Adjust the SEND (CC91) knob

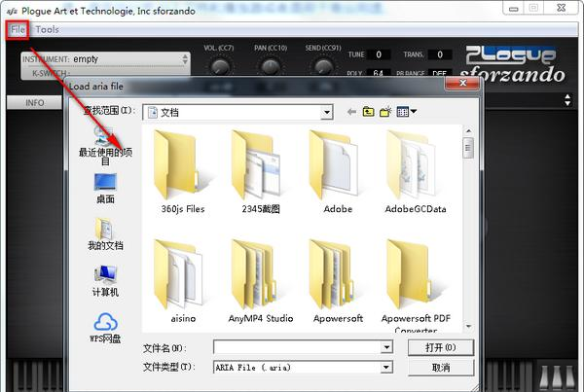323,67
